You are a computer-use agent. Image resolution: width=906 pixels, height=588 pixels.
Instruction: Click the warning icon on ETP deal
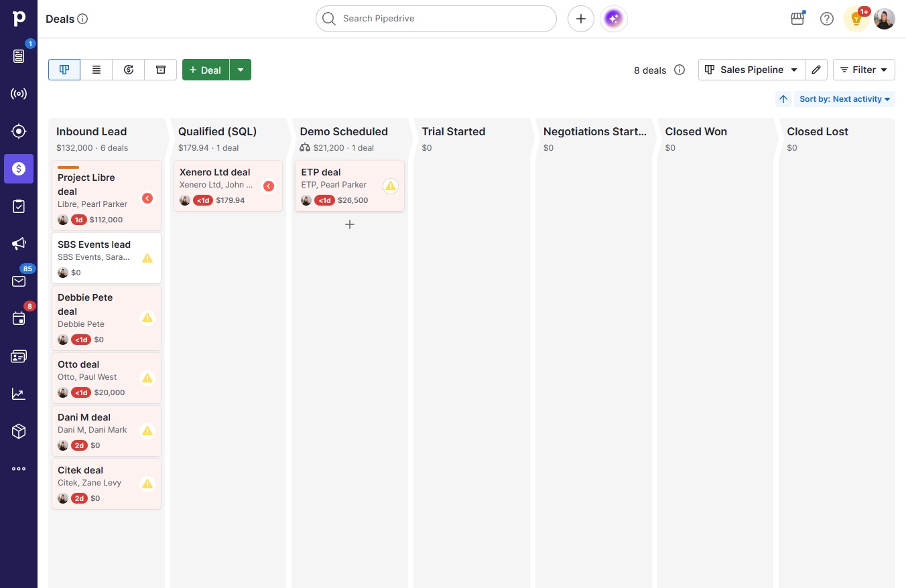(391, 186)
